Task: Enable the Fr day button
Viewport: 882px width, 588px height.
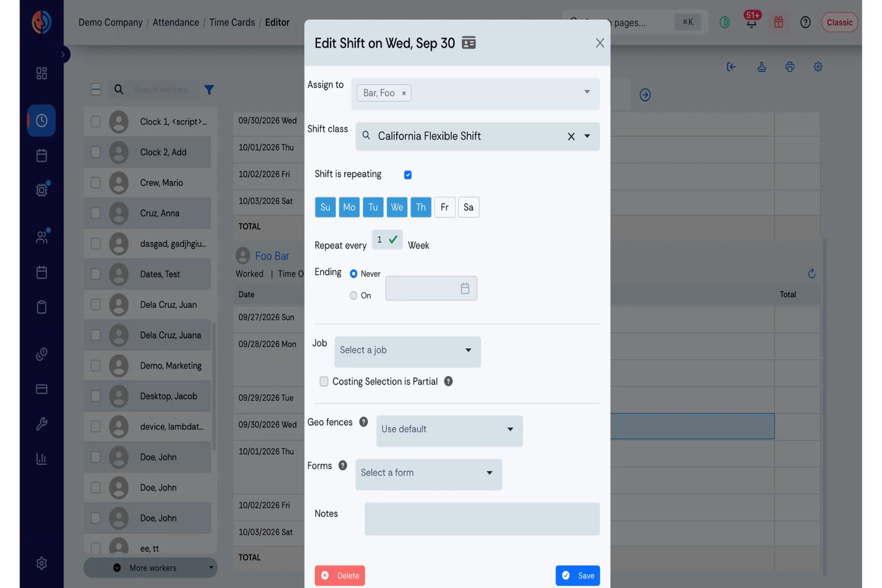Action: 445,207
